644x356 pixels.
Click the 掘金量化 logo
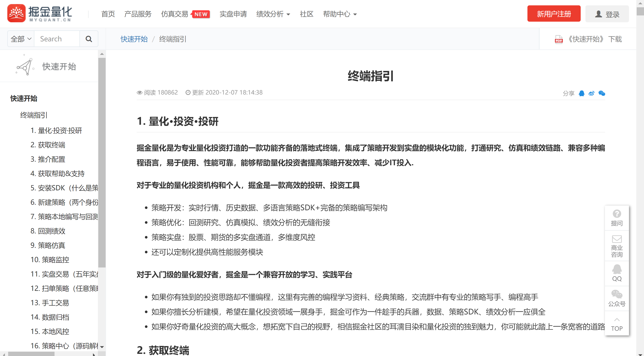[x=40, y=14]
